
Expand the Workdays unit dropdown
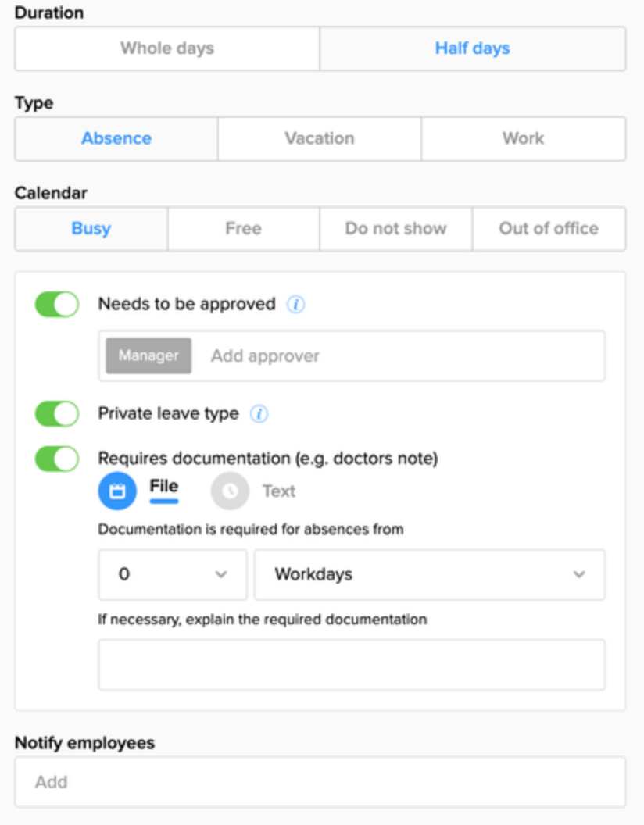tap(429, 575)
